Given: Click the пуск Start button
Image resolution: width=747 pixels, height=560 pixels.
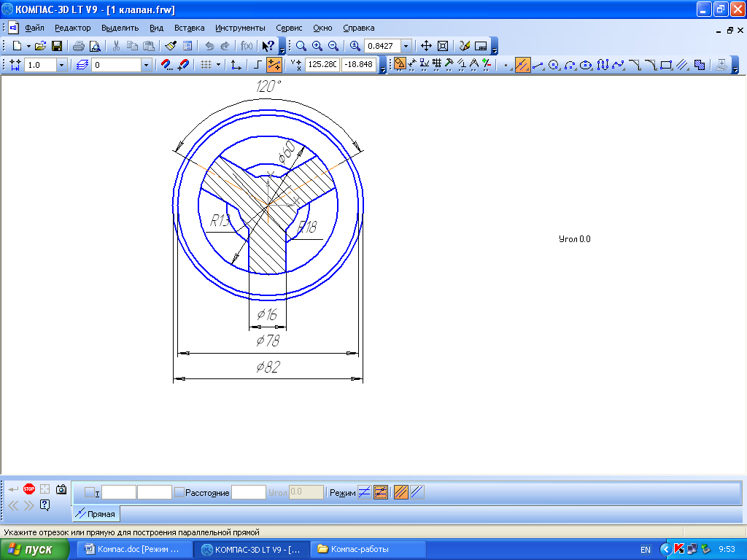Looking at the screenshot, I should click(x=31, y=549).
